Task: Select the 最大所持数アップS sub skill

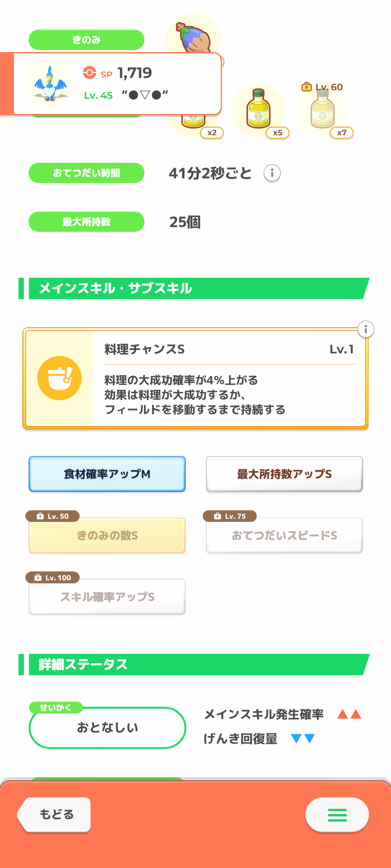Action: [284, 474]
